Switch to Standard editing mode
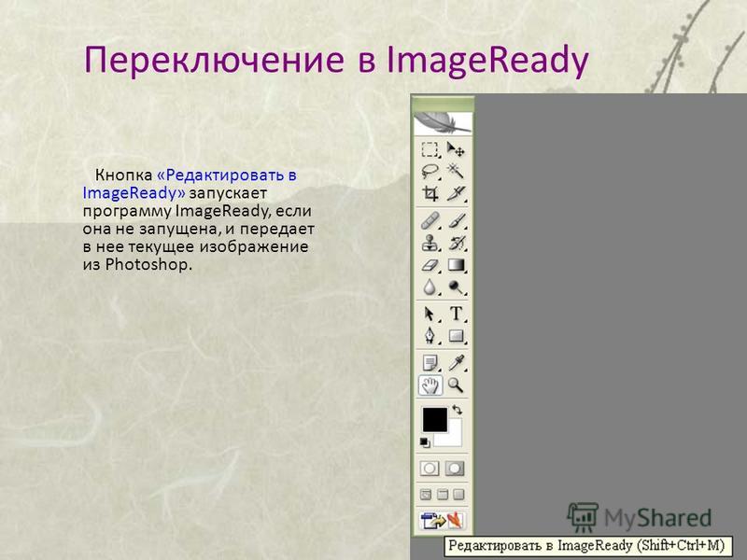Image resolution: width=747 pixels, height=560 pixels. (430, 469)
